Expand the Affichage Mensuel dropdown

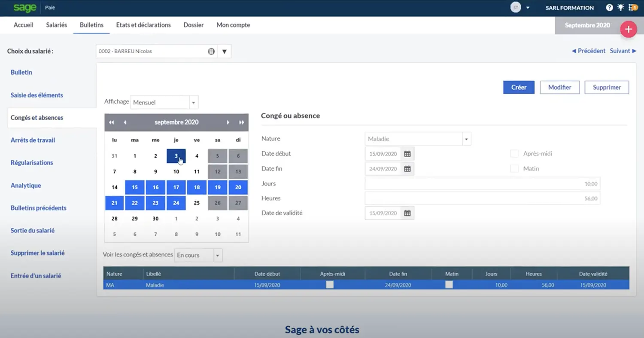pos(194,103)
